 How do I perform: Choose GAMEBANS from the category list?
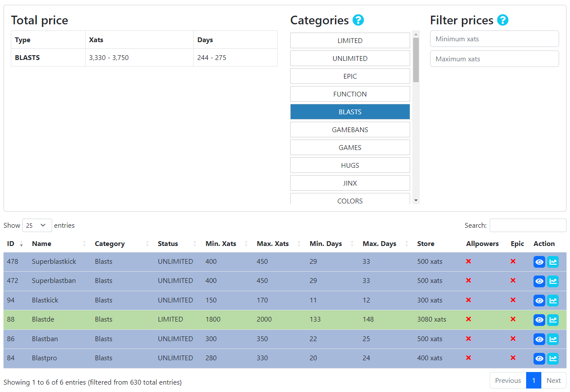coord(350,130)
